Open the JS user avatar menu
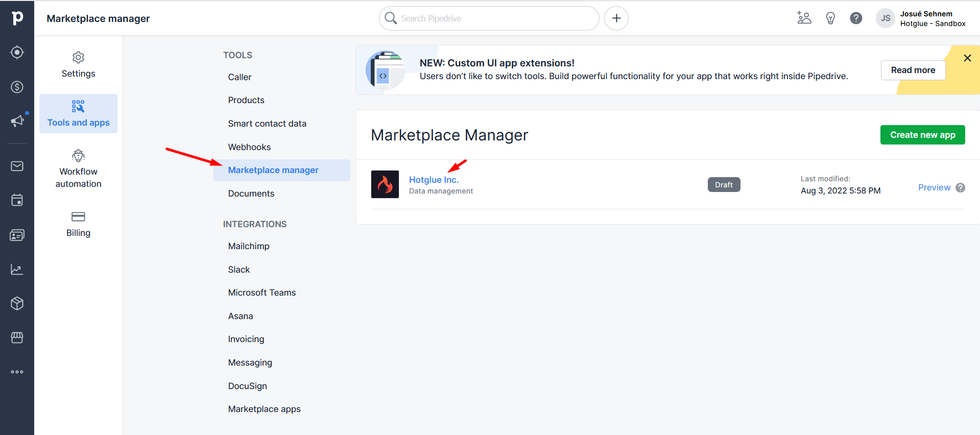This screenshot has height=435, width=980. [x=886, y=18]
